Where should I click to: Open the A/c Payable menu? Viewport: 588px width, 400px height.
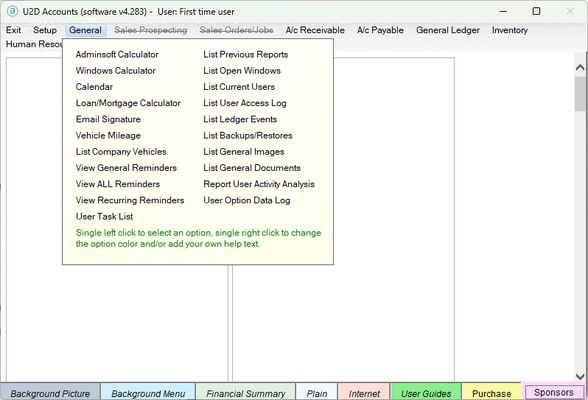point(380,30)
